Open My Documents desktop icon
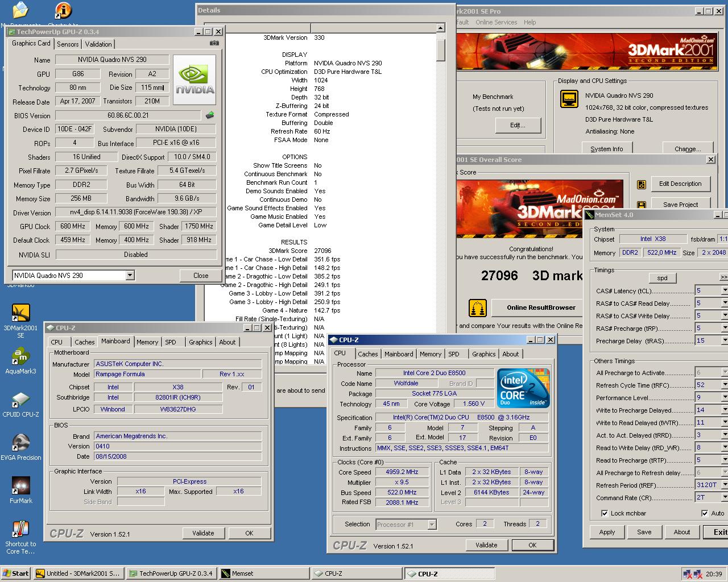 click(20, 10)
